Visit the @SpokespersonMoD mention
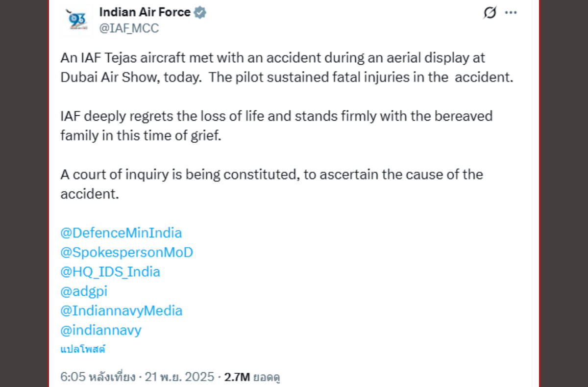Screen dimensions: 588x387 (126, 252)
